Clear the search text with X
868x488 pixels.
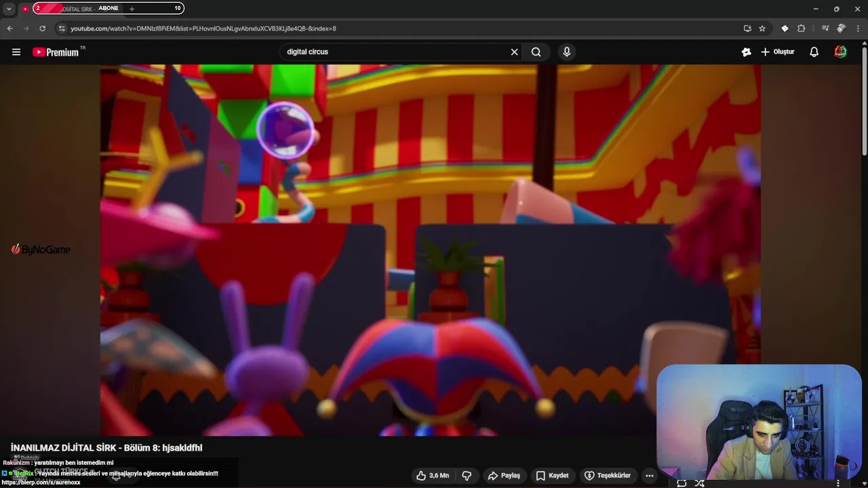tap(514, 52)
